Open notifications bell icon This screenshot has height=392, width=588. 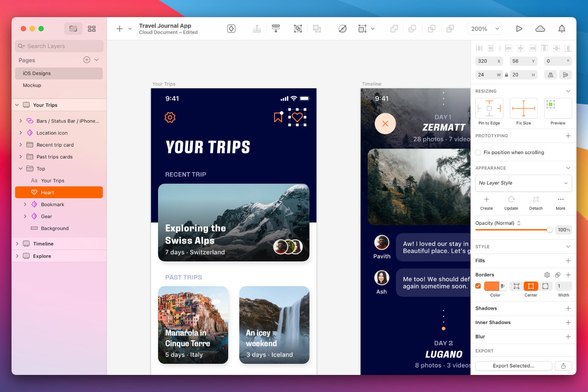(562, 29)
